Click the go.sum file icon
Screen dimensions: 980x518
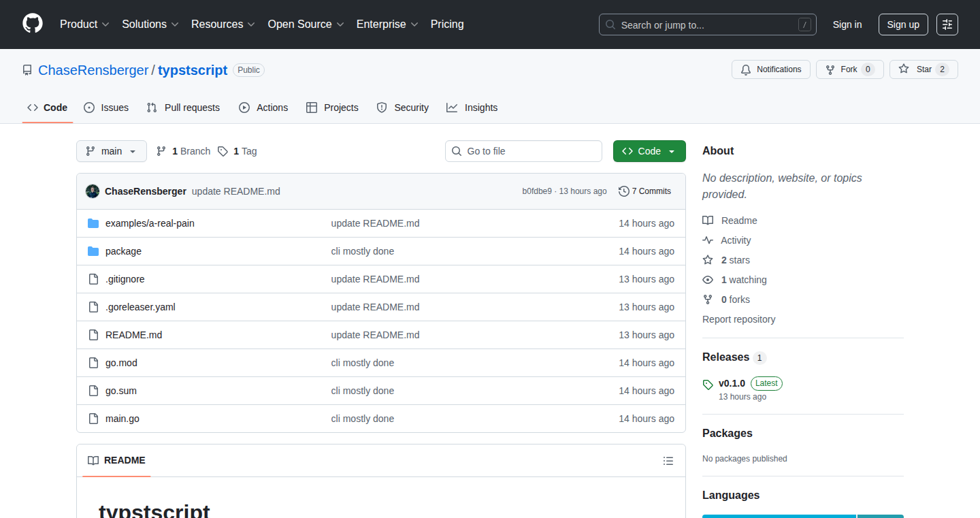93,391
